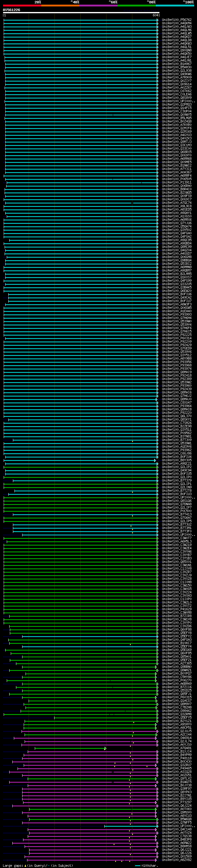Select the label UniRef100_B7T2T8

[x=177, y=491]
